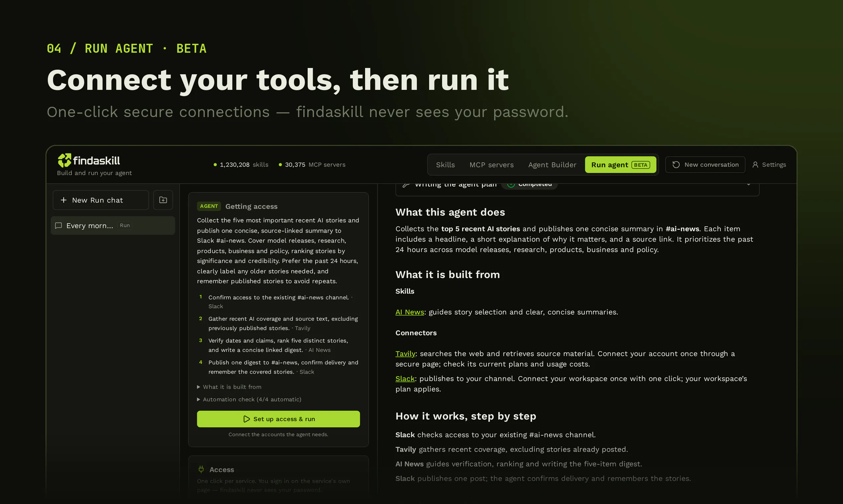Image resolution: width=843 pixels, height=504 pixels.
Task: Select the Run agent BETA tab
Action: 620,165
